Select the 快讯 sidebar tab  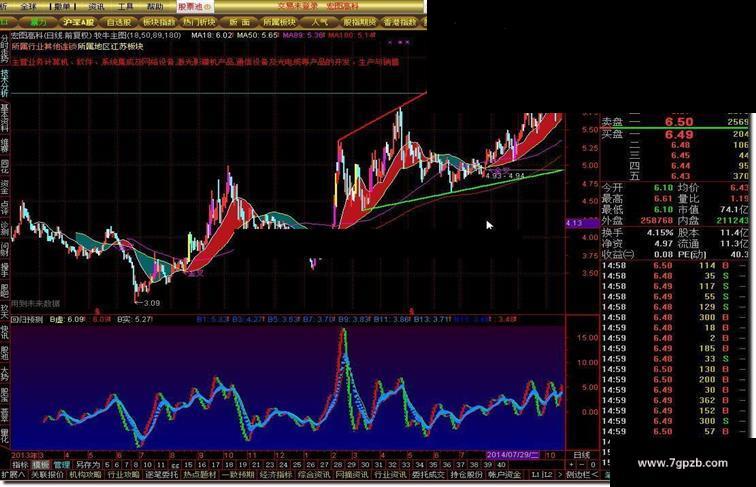click(x=5, y=334)
